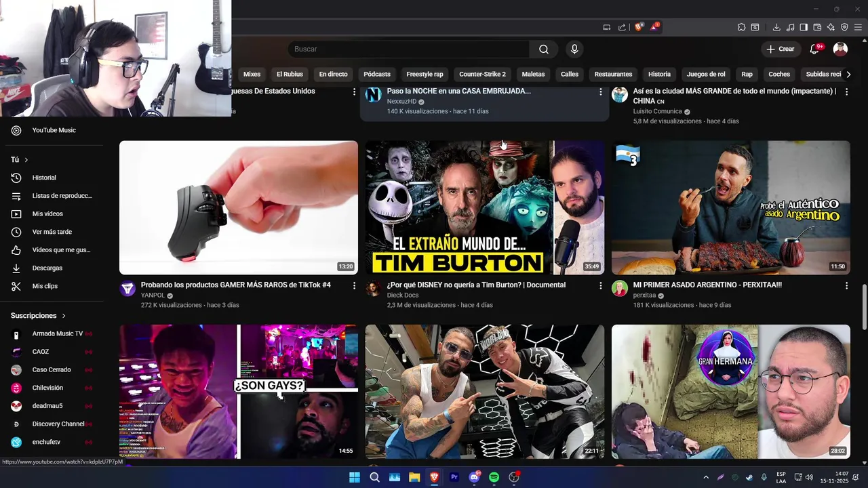This screenshot has height=488, width=868.
Task: Open the Tim Burton video thumbnail
Action: 484,207
